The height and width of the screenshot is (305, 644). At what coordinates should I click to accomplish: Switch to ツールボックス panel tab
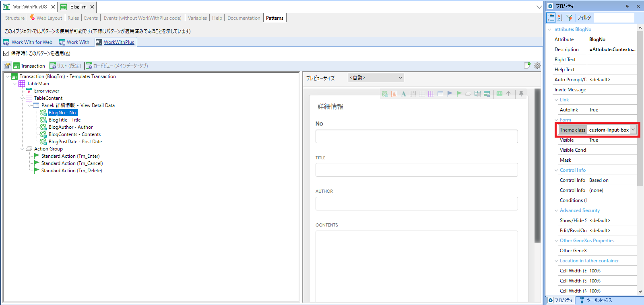tap(595, 300)
